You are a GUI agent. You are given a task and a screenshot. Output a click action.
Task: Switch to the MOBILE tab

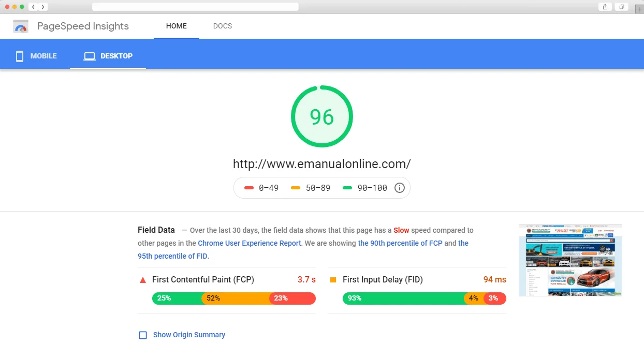pyautogui.click(x=36, y=56)
